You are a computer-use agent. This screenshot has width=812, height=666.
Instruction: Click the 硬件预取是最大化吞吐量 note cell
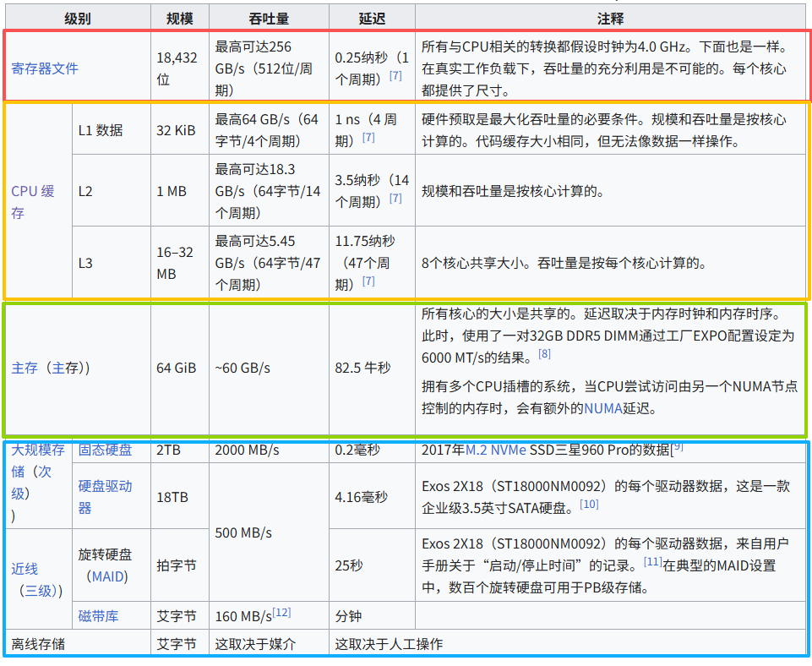coord(611,130)
